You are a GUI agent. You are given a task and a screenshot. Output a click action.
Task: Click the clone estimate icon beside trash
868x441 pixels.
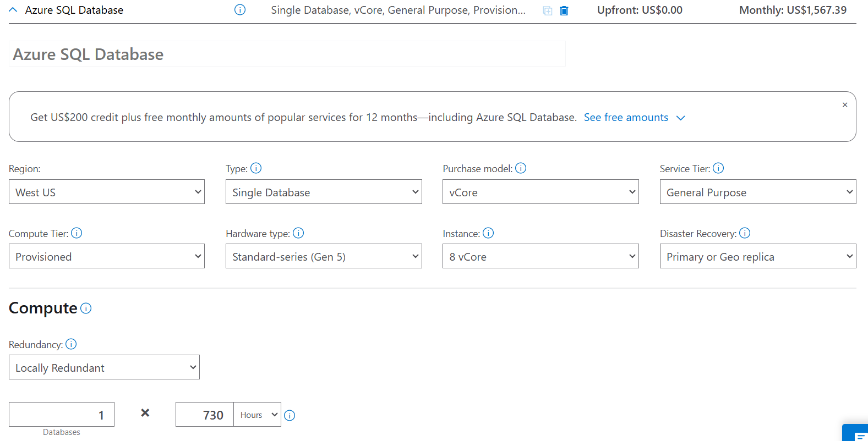[x=547, y=11]
